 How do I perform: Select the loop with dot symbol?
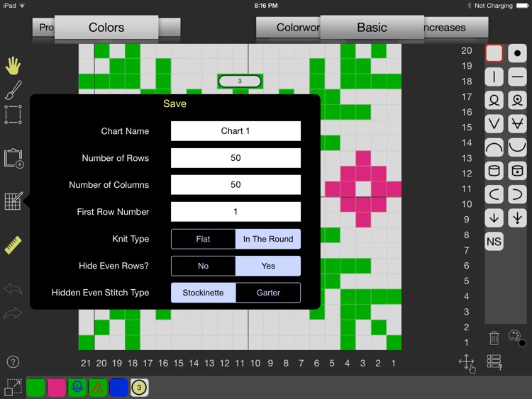point(517,101)
